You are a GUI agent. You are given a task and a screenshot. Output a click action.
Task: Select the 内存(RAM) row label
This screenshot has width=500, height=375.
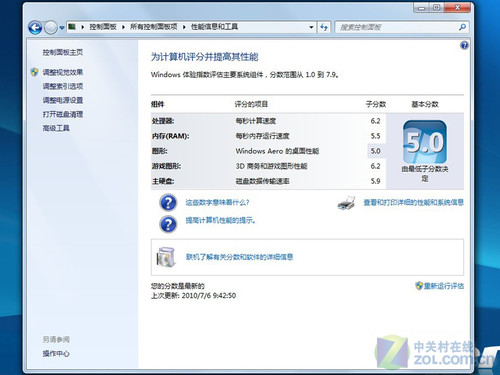pos(170,136)
